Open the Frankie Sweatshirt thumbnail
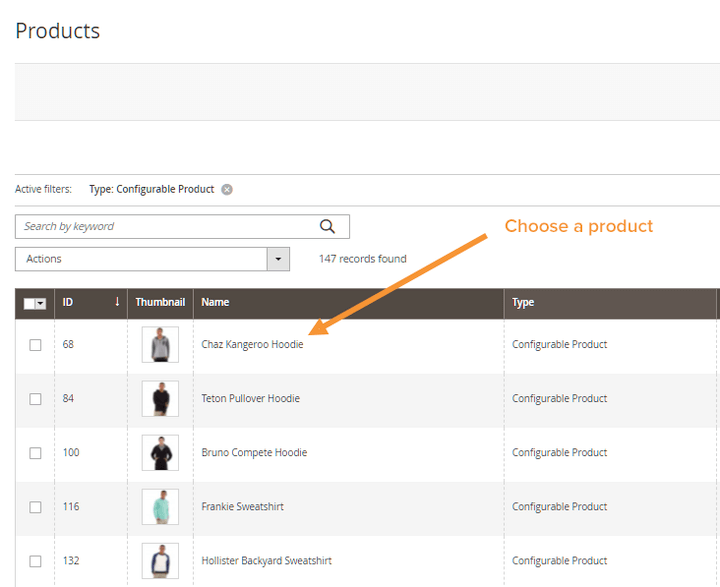 [160, 507]
